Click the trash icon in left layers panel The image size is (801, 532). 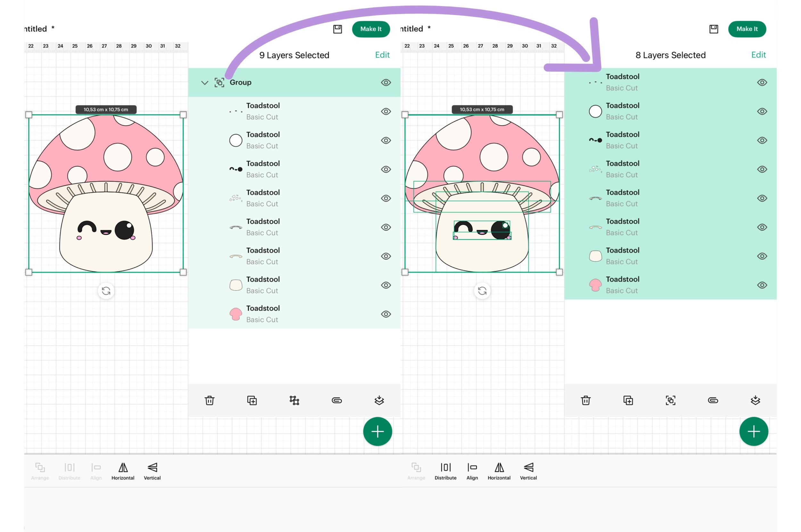(210, 400)
